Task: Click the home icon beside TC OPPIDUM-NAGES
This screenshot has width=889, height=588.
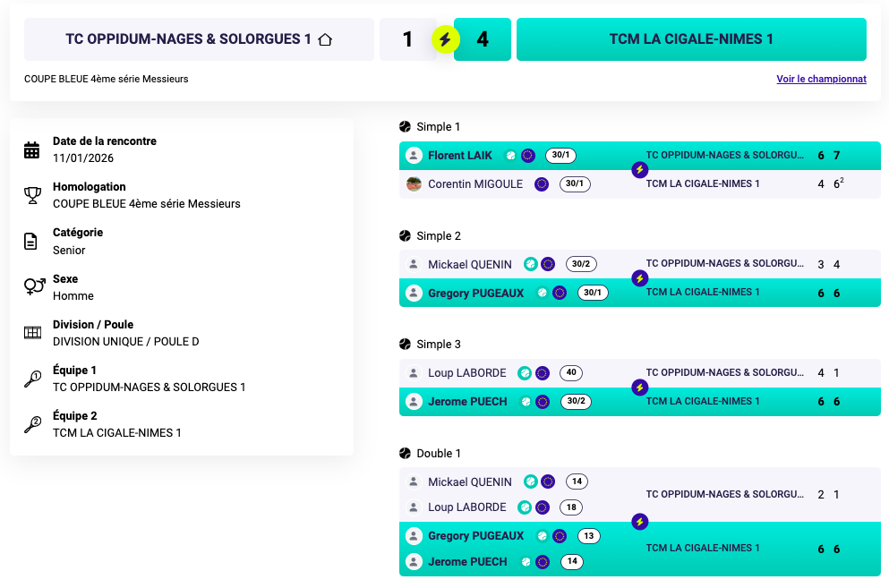Action: [x=325, y=39]
